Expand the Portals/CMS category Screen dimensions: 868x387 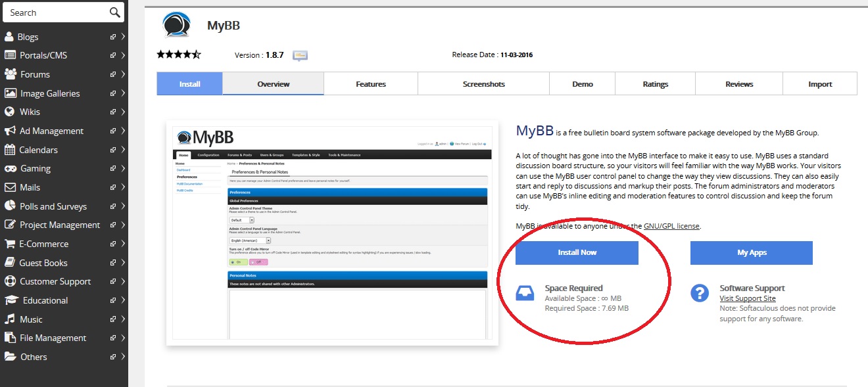coord(123,56)
